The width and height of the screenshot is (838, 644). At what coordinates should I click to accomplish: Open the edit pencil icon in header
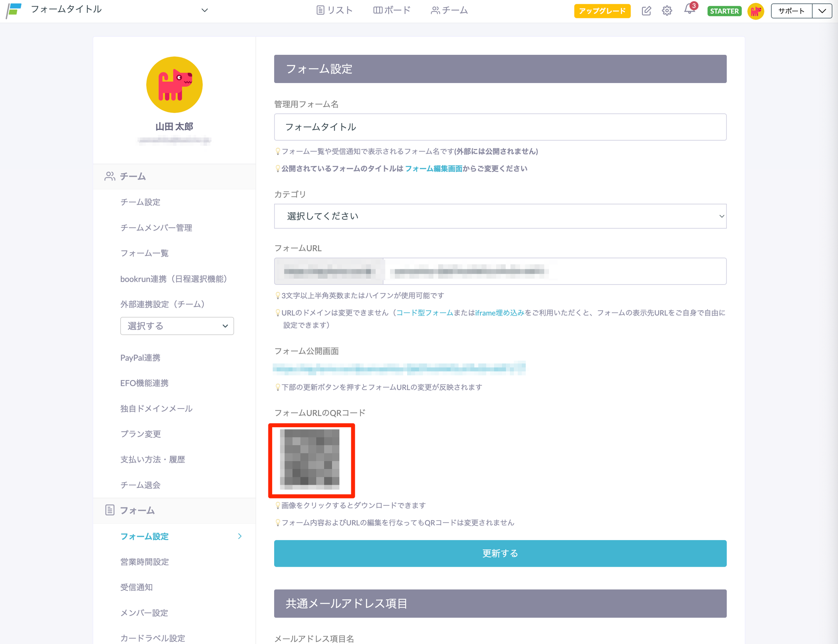coord(646,11)
